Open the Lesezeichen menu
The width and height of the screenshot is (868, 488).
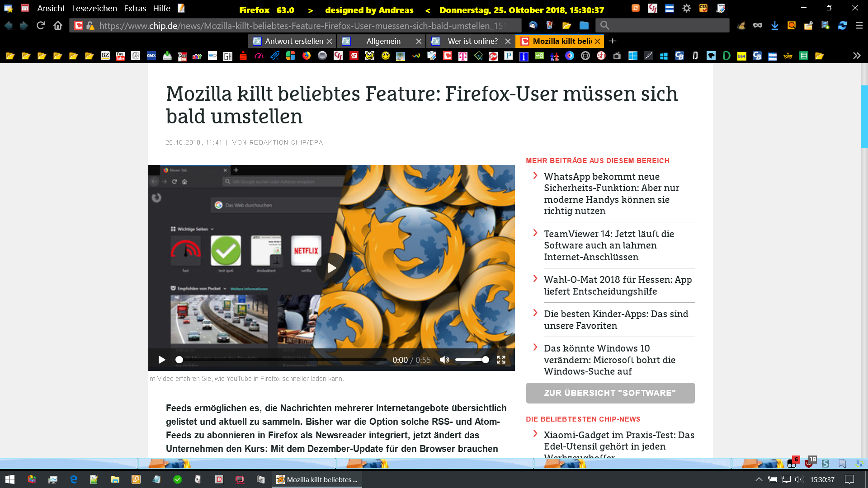point(94,9)
